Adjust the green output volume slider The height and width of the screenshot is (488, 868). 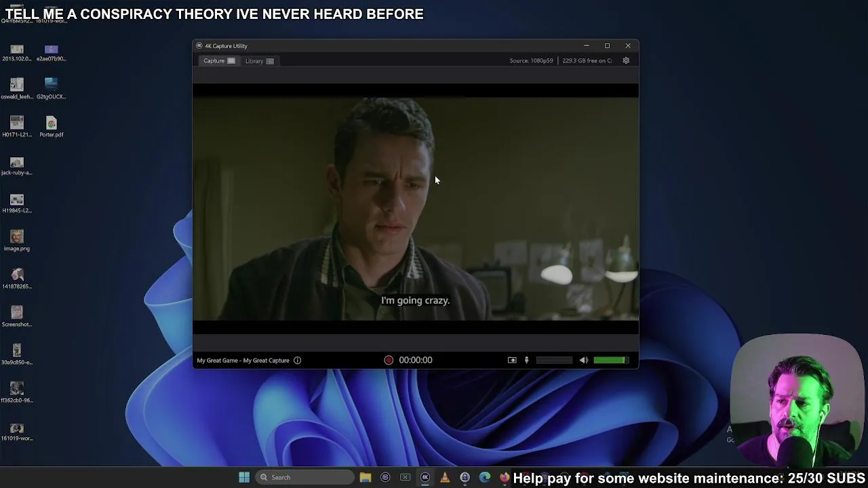pos(611,361)
